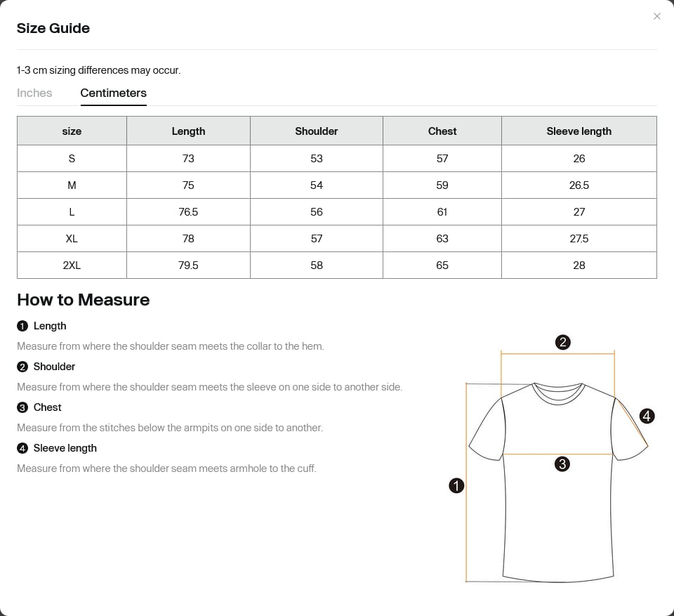Click the number 4 Sleeve length bullet icon
Screen dimensions: 674x616
point(22,448)
